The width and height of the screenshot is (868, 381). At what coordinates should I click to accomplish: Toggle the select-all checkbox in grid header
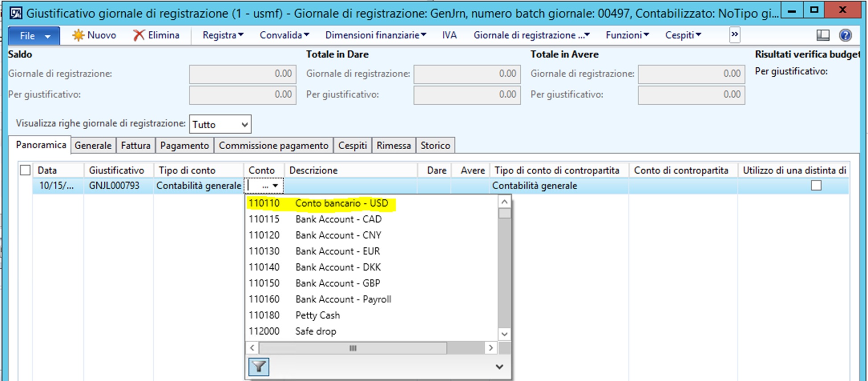pyautogui.click(x=25, y=170)
